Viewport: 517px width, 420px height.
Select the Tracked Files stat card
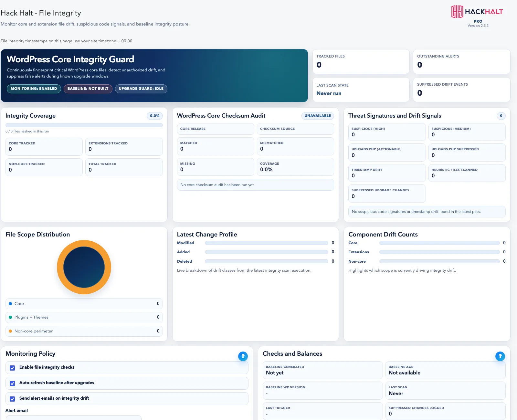click(x=361, y=61)
